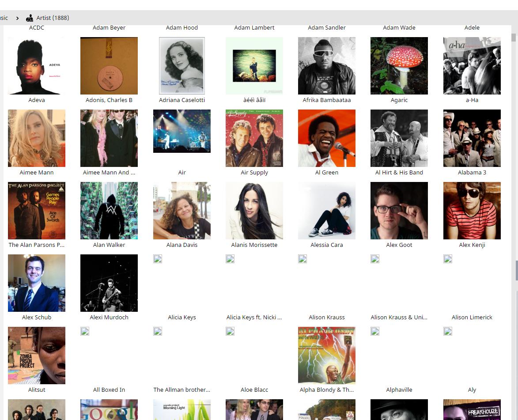Click the Afrika Bambaataa name label
Screen dimensions: 518x420
tap(327, 100)
